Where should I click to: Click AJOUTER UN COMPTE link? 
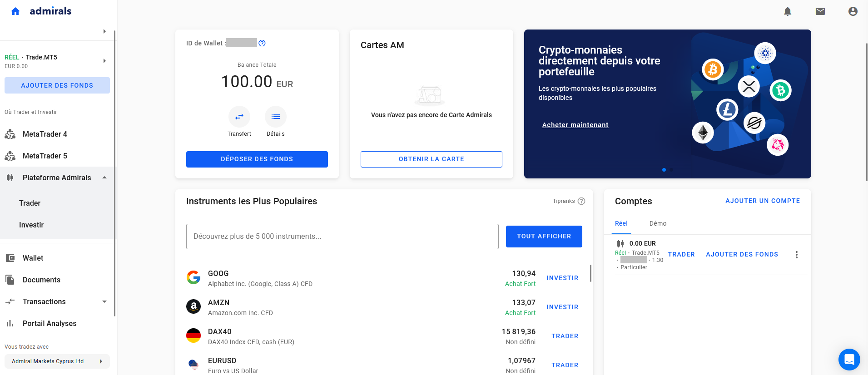[x=763, y=201]
